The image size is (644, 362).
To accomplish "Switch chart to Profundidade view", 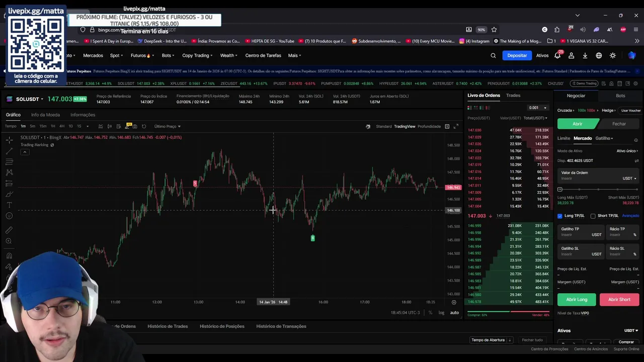I will click(429, 126).
